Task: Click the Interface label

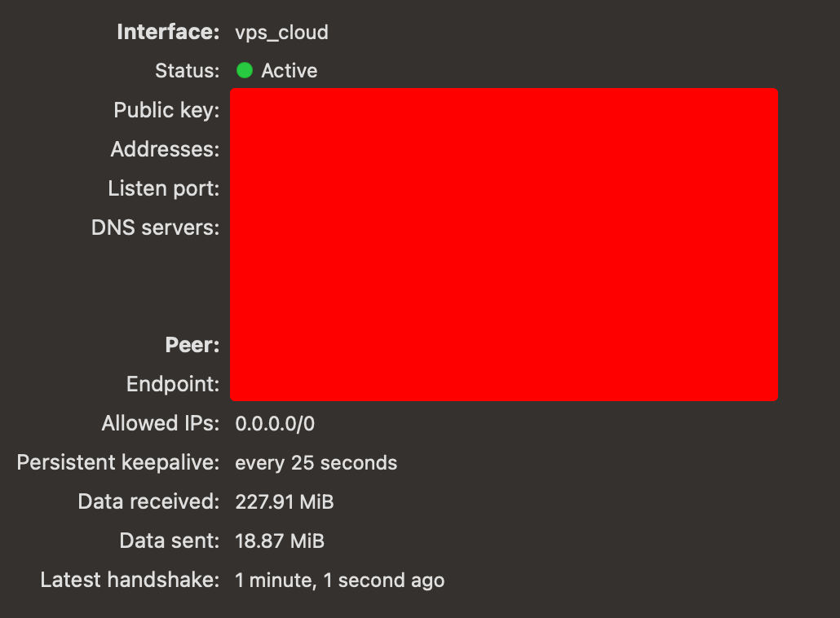Action: click(x=168, y=32)
